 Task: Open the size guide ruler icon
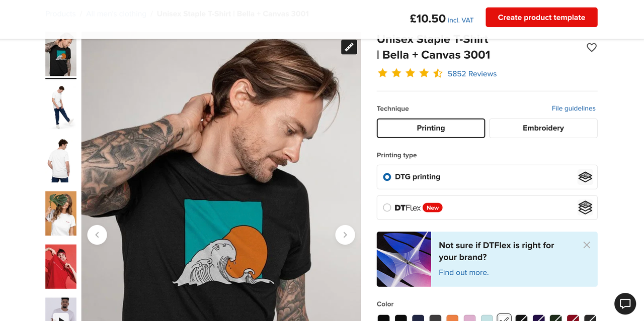349,47
